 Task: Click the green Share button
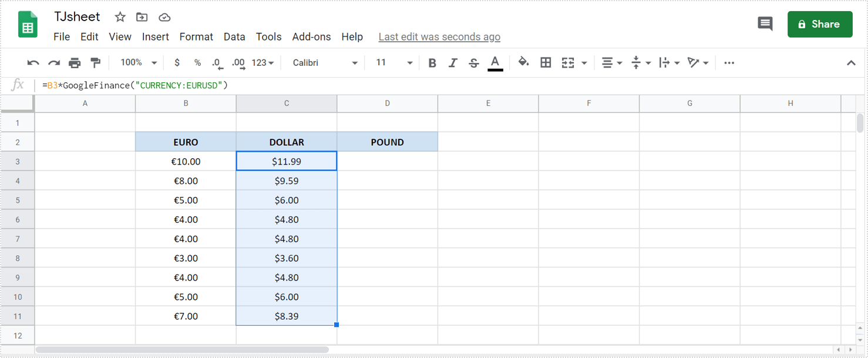click(x=819, y=24)
